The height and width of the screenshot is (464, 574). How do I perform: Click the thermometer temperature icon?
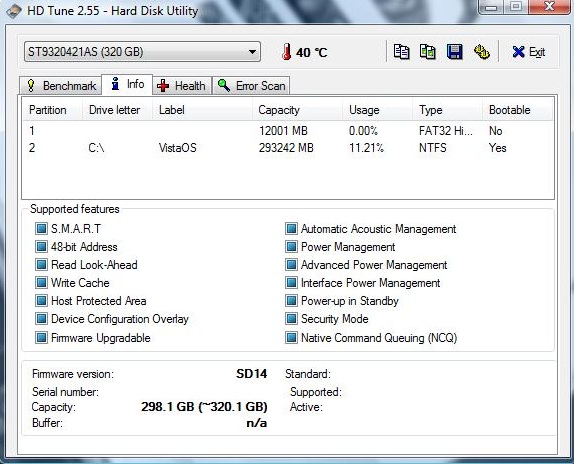[x=287, y=52]
